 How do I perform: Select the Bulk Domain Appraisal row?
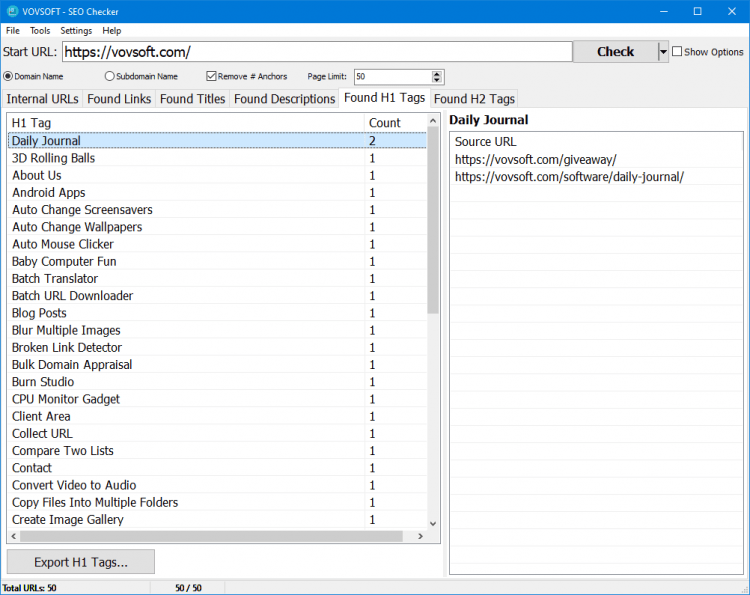coord(217,364)
